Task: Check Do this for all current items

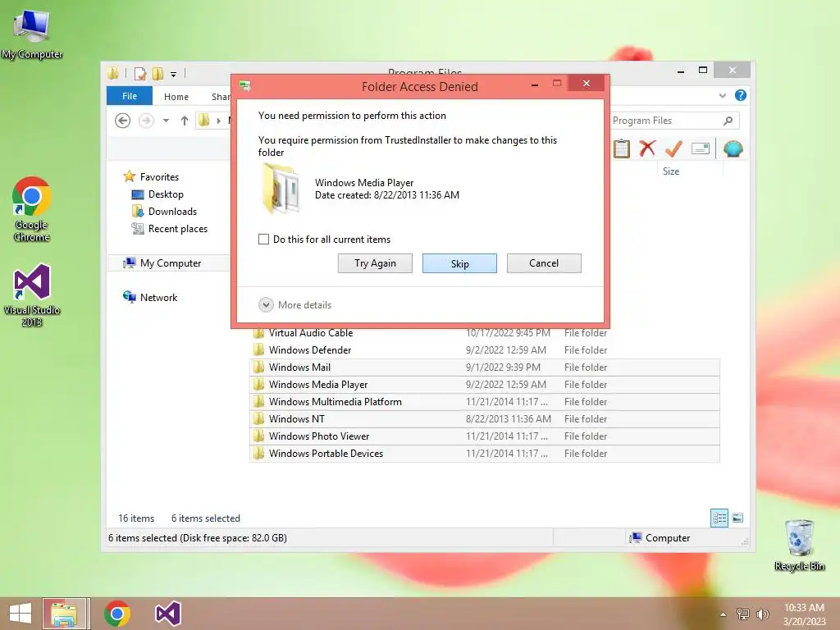Action: 263,239
